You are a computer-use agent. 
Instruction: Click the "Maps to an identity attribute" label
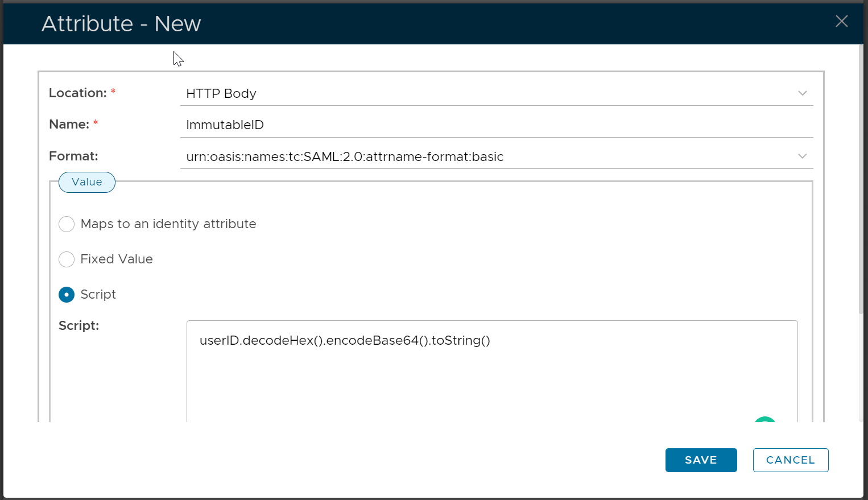tap(168, 224)
